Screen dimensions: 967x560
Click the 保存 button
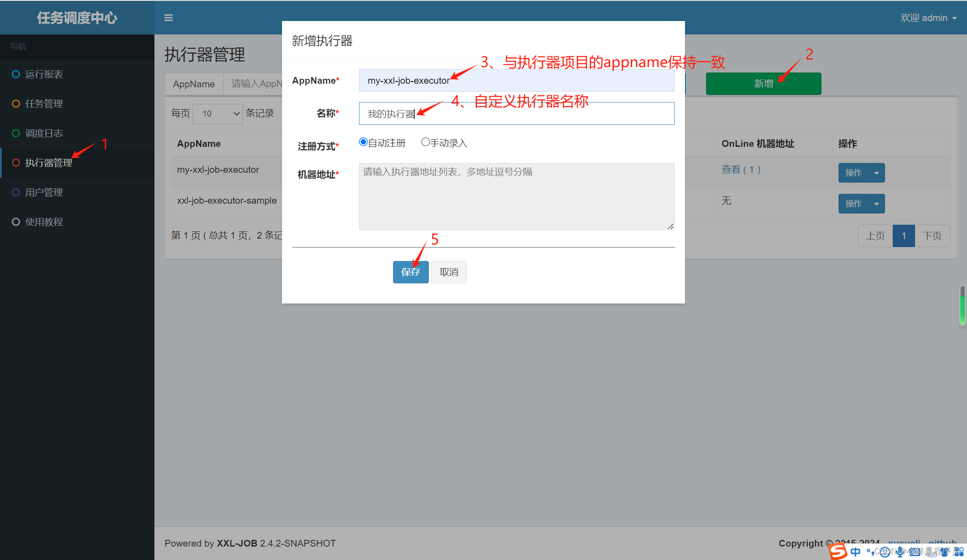[x=411, y=272]
